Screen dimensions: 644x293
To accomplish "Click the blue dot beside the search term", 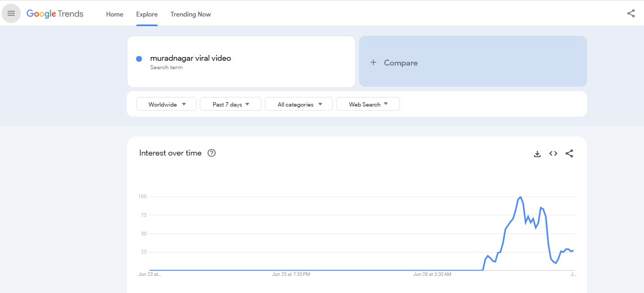I will point(139,59).
